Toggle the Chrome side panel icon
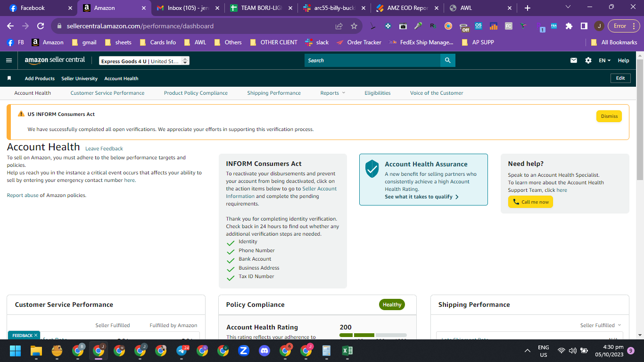The height and width of the screenshot is (362, 644). (584, 26)
